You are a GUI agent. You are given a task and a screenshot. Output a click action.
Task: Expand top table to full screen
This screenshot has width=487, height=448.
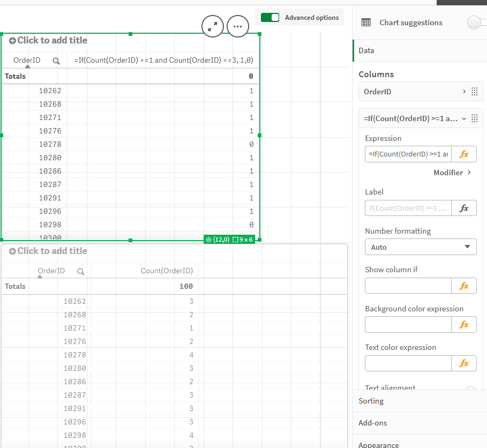click(x=213, y=26)
